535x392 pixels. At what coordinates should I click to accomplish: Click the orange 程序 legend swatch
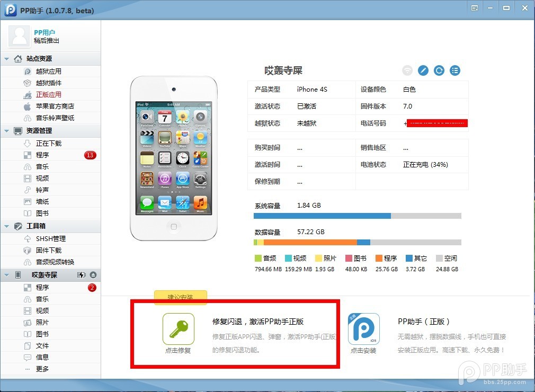click(x=379, y=259)
